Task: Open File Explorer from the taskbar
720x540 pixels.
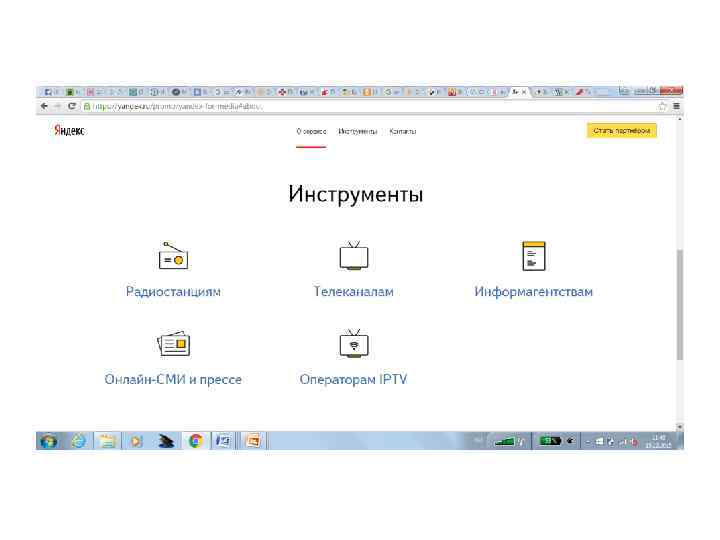Action: pyautogui.click(x=107, y=441)
